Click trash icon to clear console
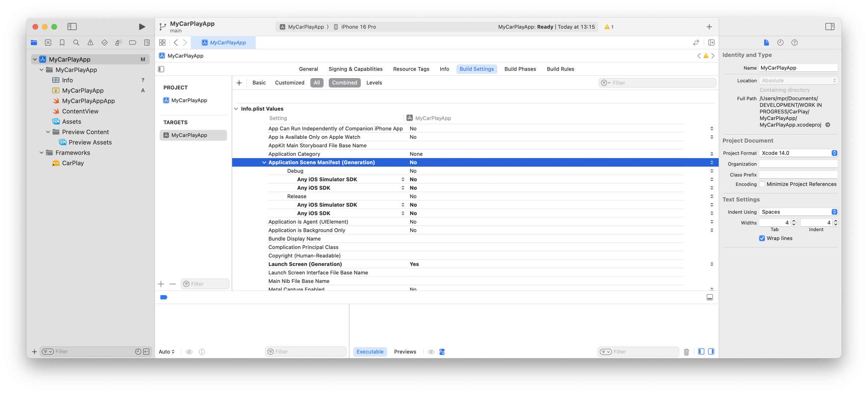The height and width of the screenshot is (393, 868). pyautogui.click(x=686, y=352)
